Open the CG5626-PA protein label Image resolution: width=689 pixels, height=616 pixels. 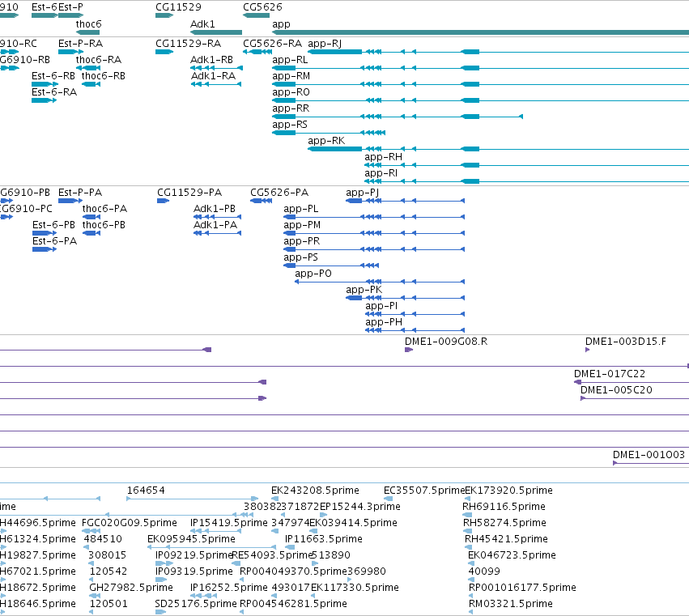[279, 193]
